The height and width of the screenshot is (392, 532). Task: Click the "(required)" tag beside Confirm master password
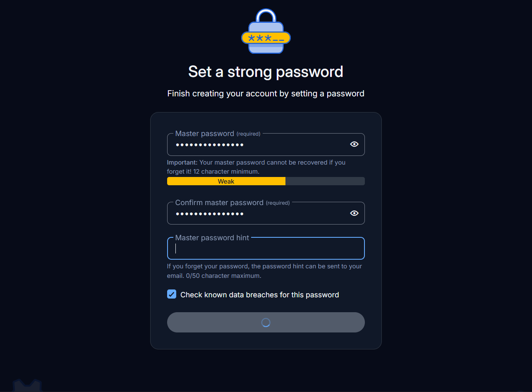278,203
